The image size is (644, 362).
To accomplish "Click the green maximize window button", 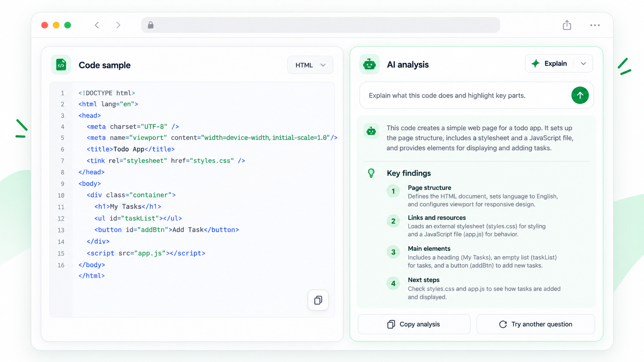I will [68, 25].
